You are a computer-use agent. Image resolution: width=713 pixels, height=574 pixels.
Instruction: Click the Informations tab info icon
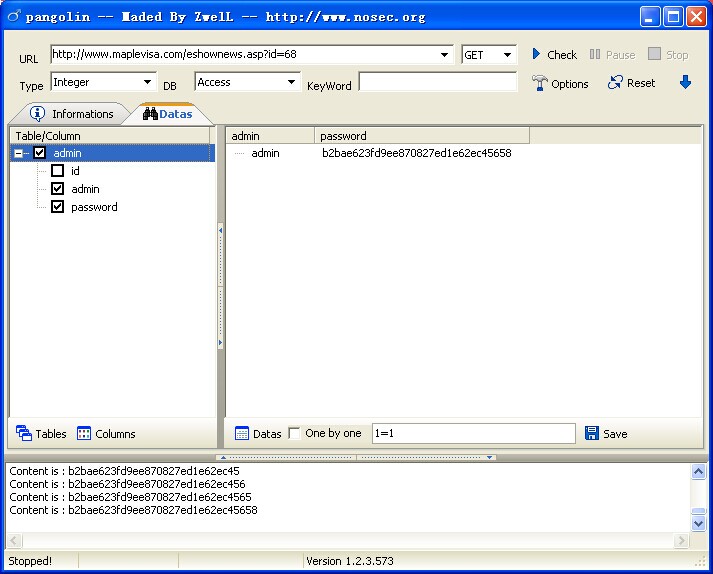coord(37,113)
